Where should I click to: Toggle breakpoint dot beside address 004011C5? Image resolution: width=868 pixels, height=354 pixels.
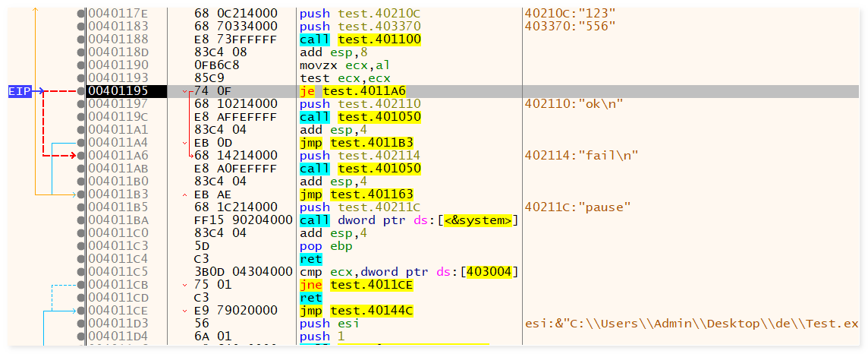pos(81,272)
